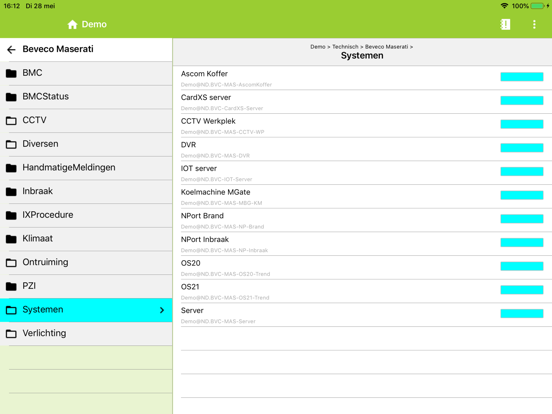Tap the Wi-Fi icon in status bar
This screenshot has width=552, height=414.
click(504, 6)
